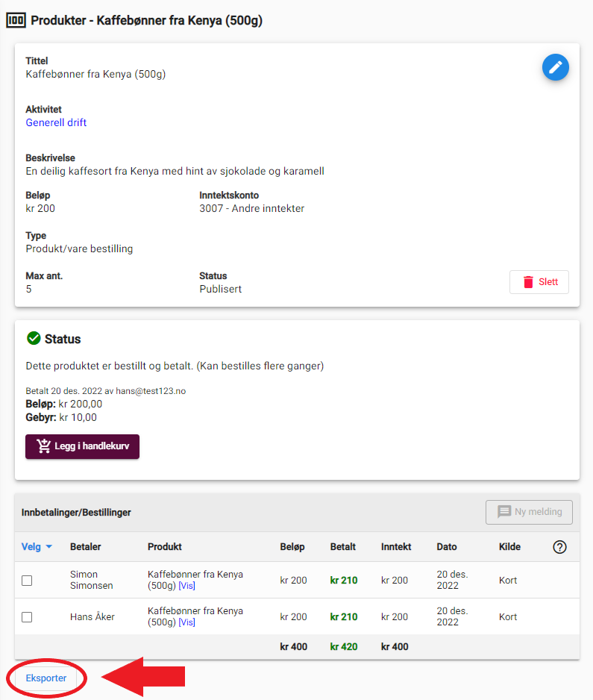Click the Betaler column header
Image resolution: width=593 pixels, height=700 pixels.
(86, 547)
